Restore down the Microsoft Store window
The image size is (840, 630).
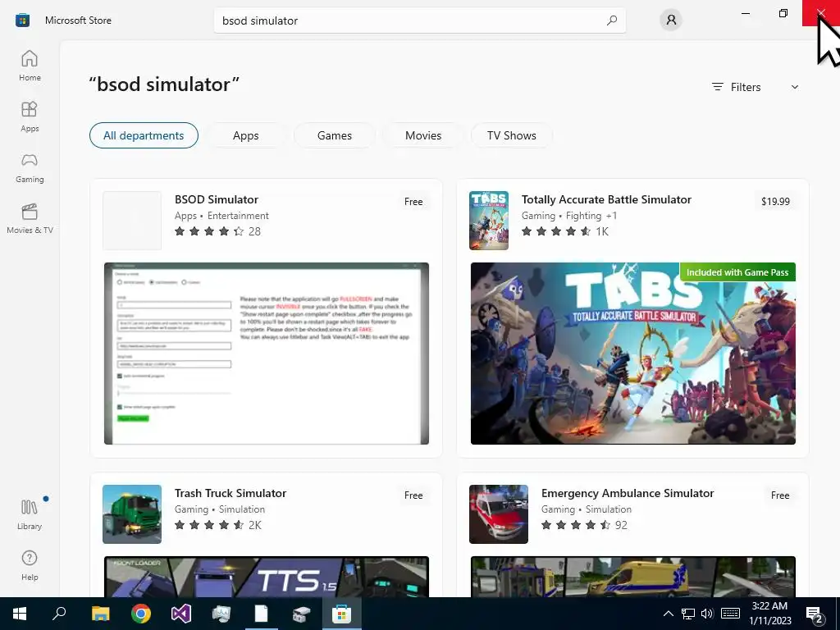783,13
